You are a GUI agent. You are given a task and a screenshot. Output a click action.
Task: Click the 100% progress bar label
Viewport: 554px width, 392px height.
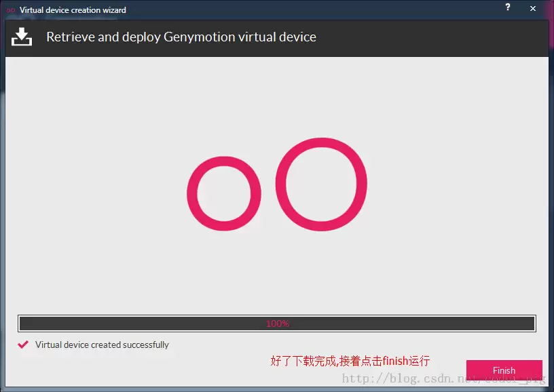(x=278, y=324)
